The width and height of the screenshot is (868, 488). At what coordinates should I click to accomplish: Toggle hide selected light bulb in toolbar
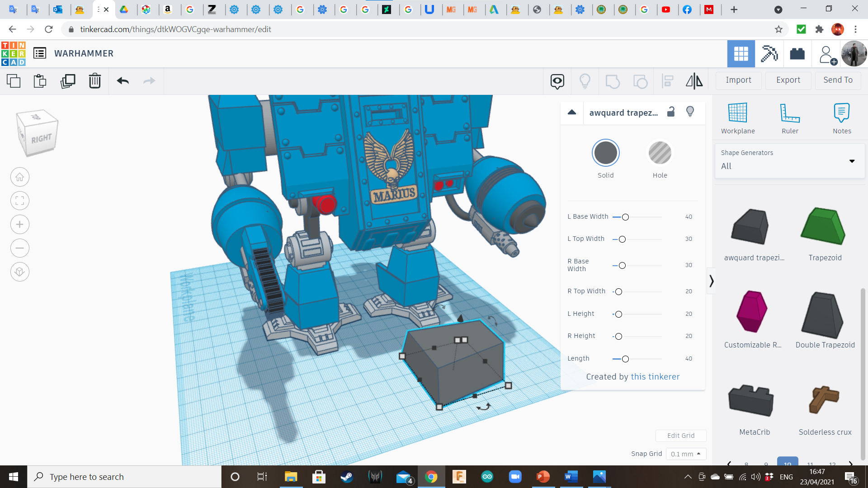(x=585, y=81)
